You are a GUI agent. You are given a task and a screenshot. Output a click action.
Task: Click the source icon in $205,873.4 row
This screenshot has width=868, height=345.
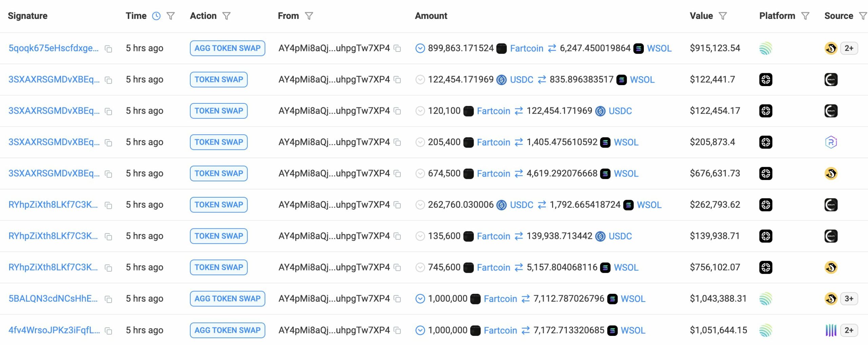point(831,142)
